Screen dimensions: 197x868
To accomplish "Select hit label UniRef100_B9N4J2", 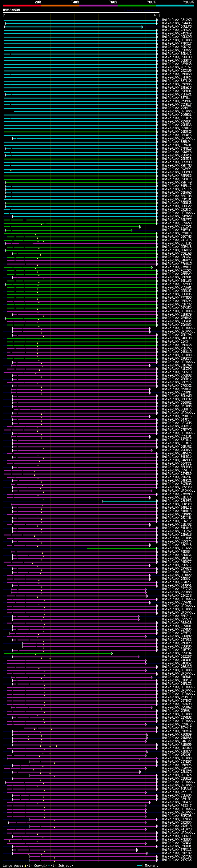I will point(177,54).
